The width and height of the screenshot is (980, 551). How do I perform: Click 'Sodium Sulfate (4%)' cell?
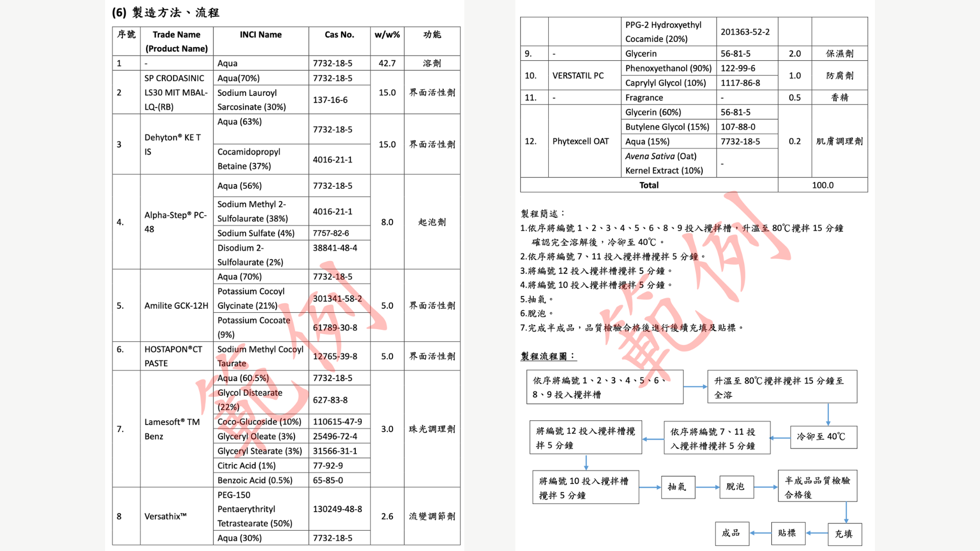261,233
